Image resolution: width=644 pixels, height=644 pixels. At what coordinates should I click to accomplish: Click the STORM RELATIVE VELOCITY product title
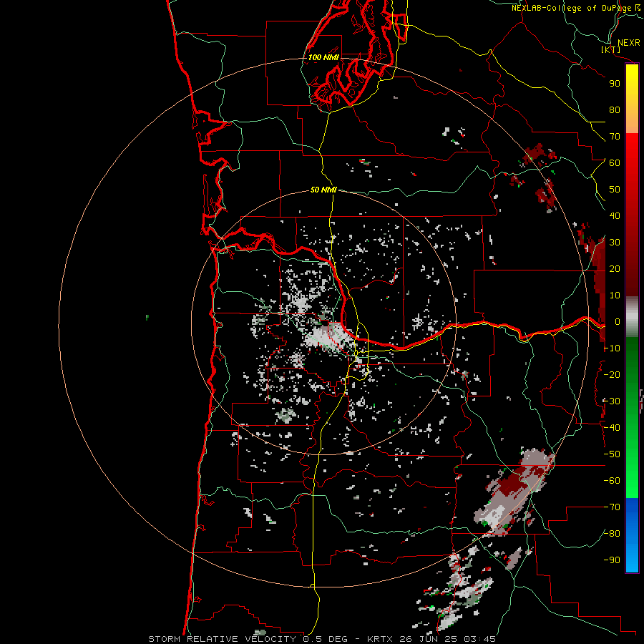[x=222, y=639]
